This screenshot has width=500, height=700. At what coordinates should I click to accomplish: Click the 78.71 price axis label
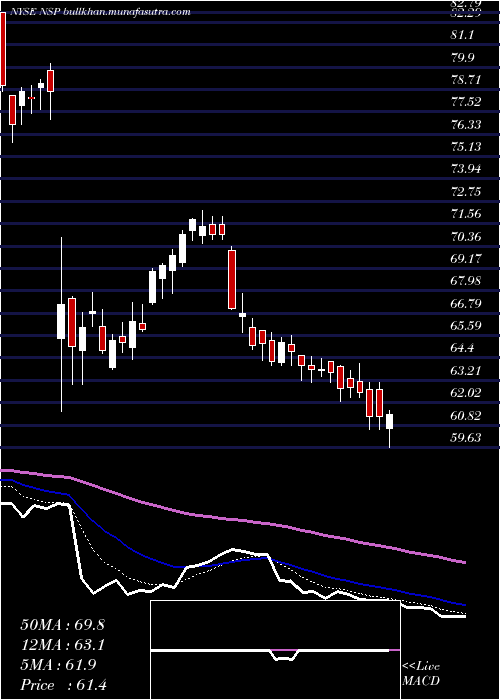tap(466, 80)
